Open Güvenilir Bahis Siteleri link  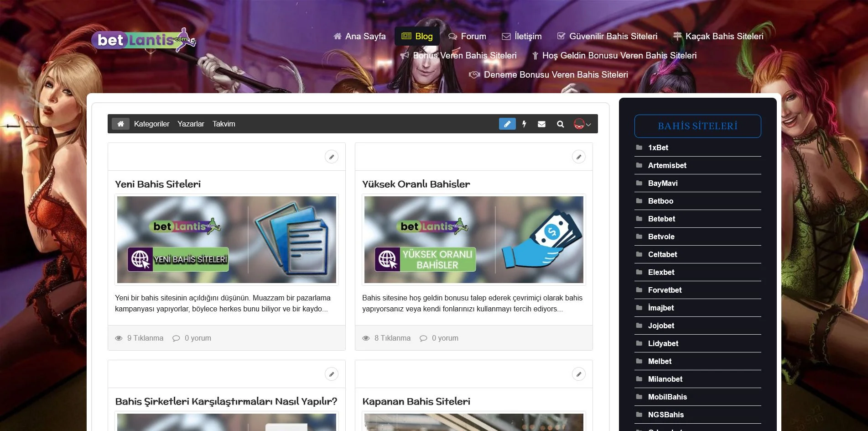(607, 36)
